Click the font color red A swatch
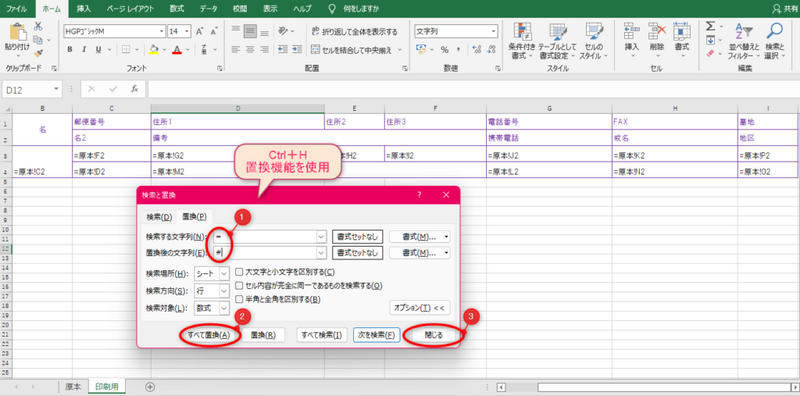800x396 pixels. tap(177, 50)
